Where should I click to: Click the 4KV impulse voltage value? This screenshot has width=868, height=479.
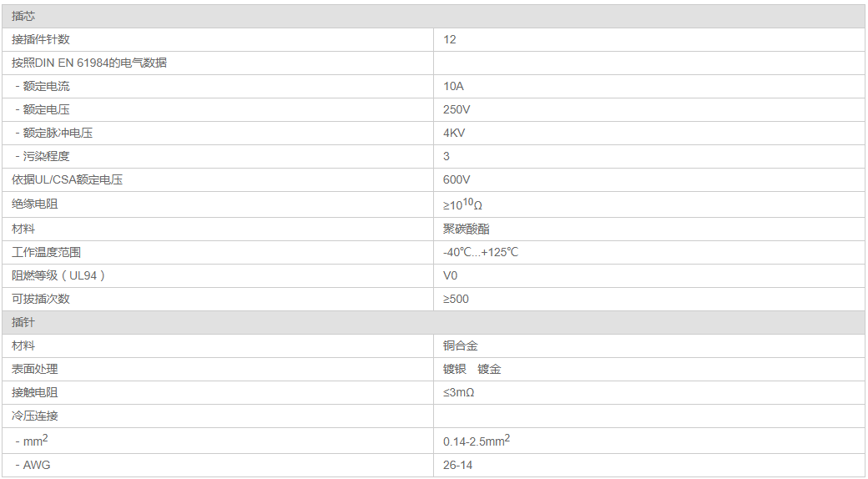[x=455, y=133]
